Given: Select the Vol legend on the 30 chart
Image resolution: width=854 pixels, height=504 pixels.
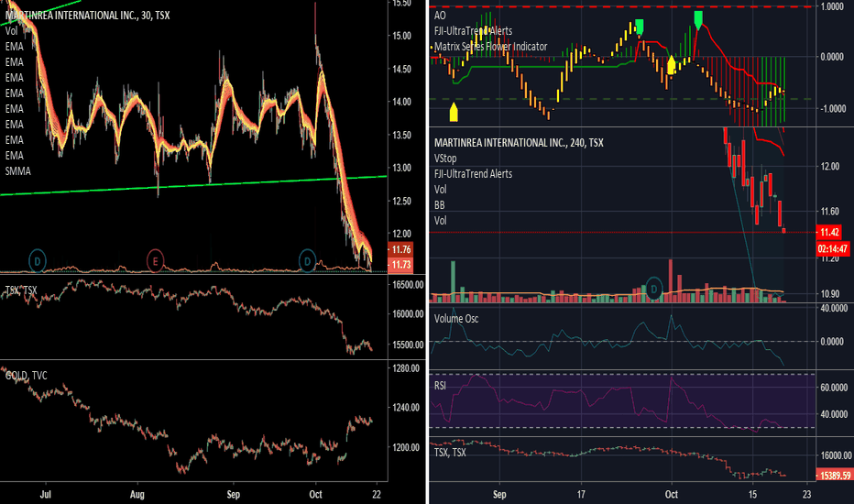Looking at the screenshot, I should tap(11, 31).
